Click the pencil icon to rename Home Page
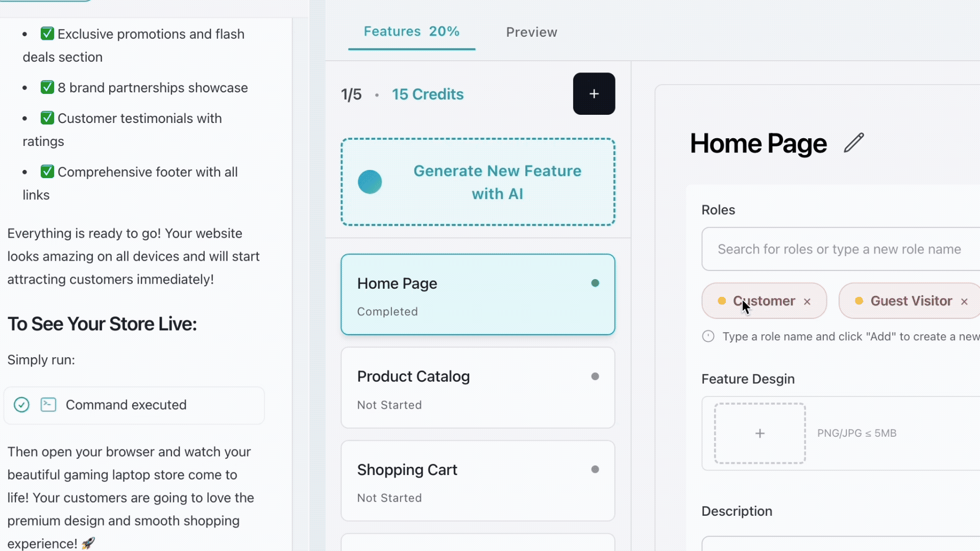This screenshot has height=551, width=980. pos(853,143)
